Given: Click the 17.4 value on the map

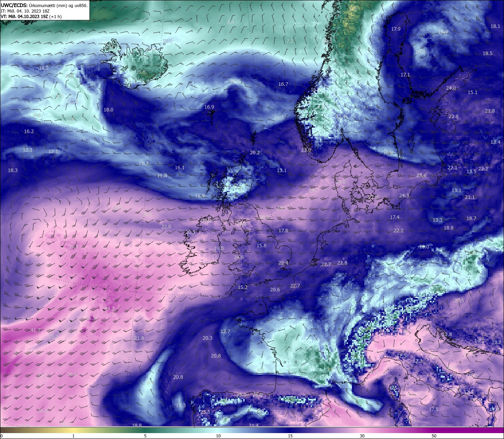Looking at the screenshot, I should [395, 217].
